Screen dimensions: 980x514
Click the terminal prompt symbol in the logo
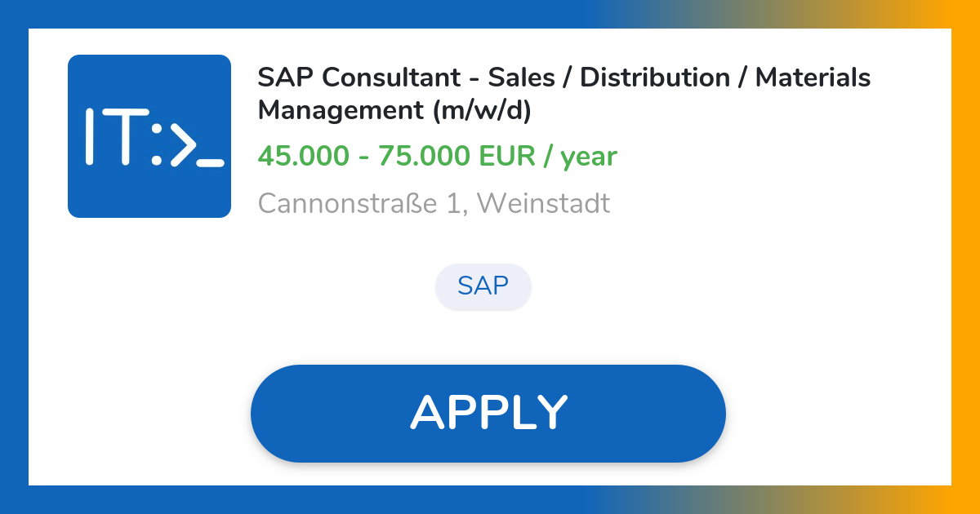tap(181, 143)
